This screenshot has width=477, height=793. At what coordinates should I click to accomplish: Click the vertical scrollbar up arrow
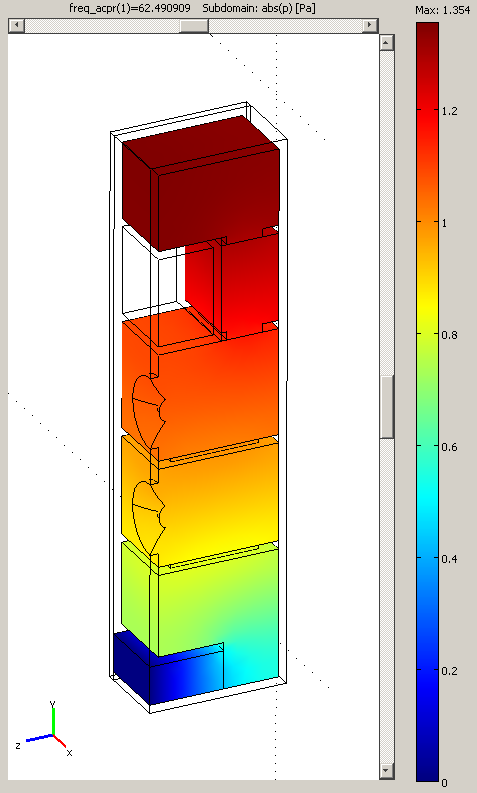[386, 42]
